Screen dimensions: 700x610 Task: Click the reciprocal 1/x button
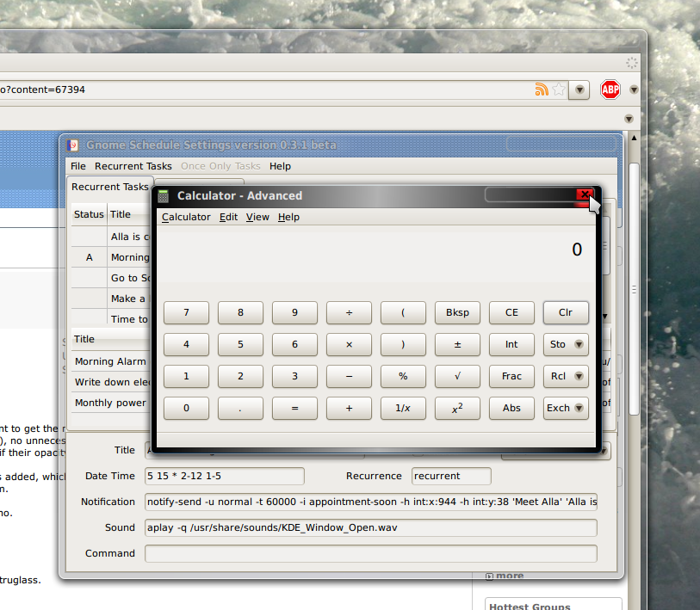(403, 409)
